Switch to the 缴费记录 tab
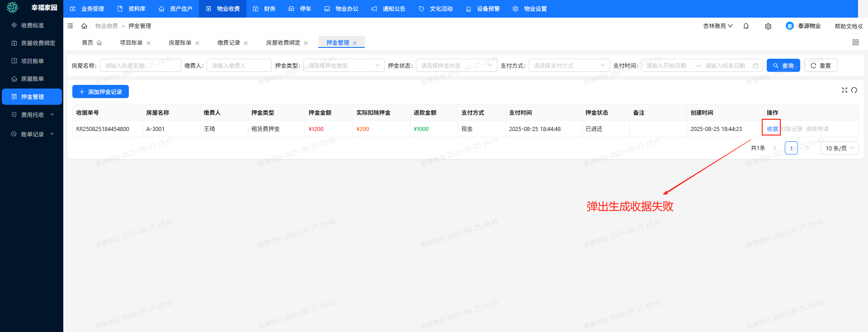Screen dimensions: 868x332 [229, 43]
